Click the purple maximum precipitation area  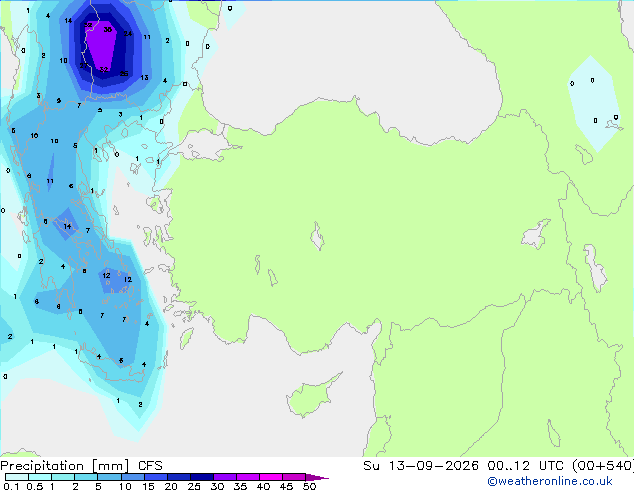pos(101,46)
